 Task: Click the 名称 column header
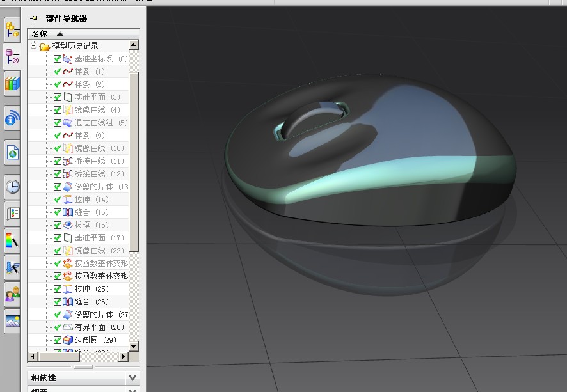(84, 34)
